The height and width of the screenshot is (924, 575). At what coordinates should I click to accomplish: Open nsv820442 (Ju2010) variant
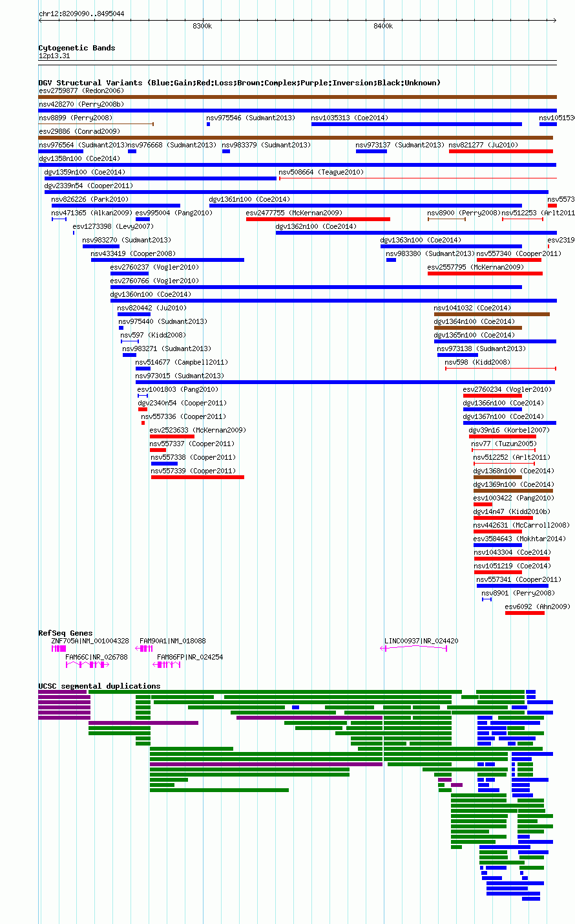tap(152, 308)
